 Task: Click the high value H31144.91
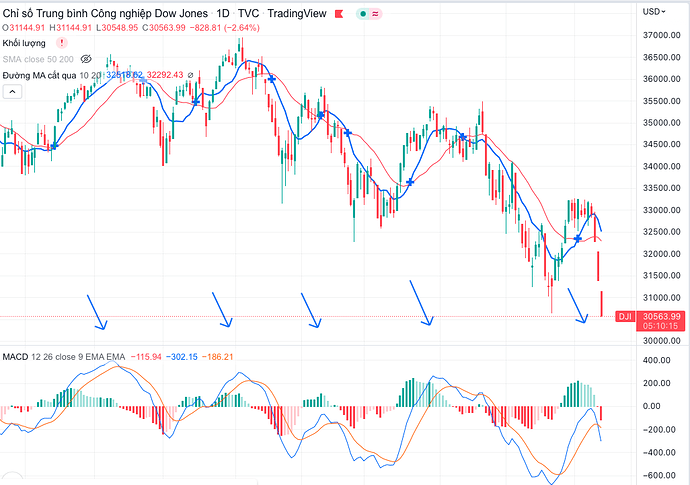click(x=70, y=28)
